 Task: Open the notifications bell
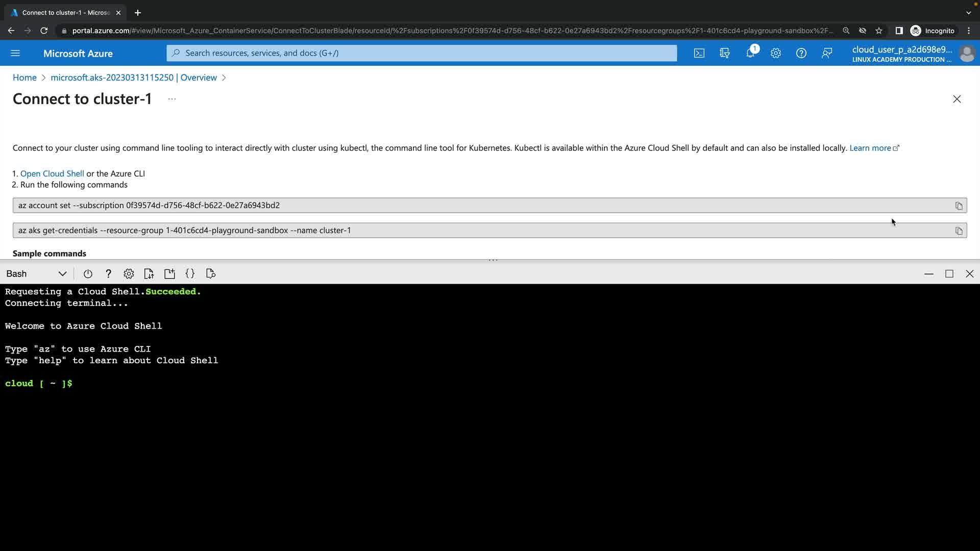(x=750, y=53)
